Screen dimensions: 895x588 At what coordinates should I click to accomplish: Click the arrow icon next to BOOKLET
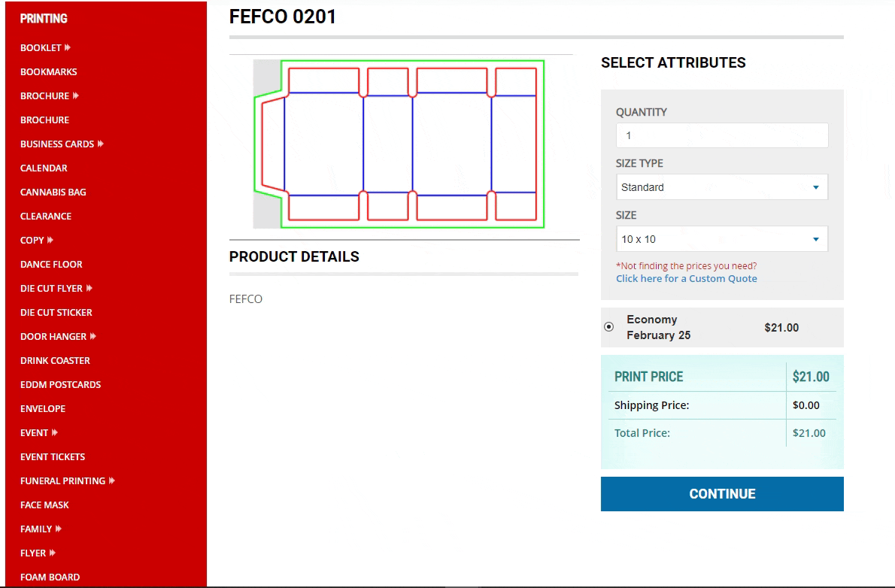pyautogui.click(x=68, y=47)
